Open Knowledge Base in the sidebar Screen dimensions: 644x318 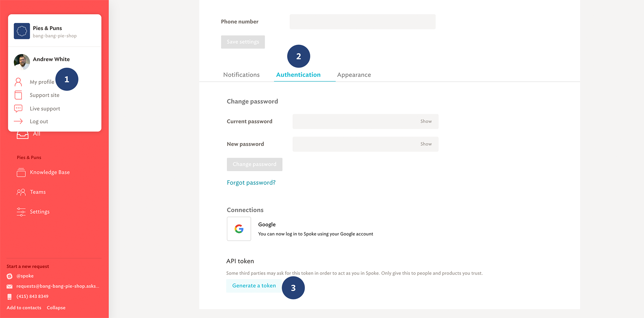click(x=50, y=172)
